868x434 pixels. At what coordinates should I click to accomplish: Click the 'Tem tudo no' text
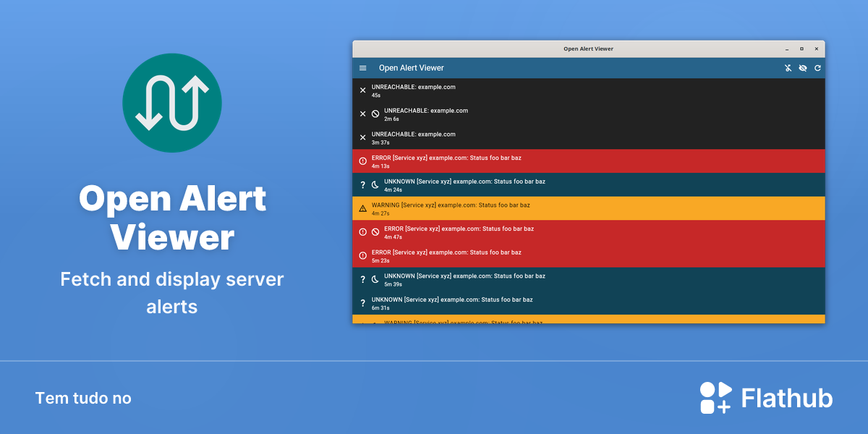tap(83, 398)
